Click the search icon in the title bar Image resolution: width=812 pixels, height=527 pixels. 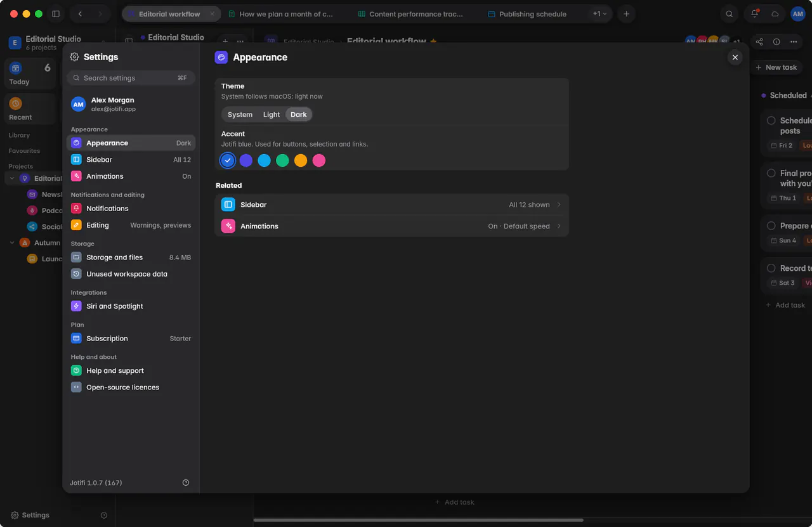click(730, 14)
